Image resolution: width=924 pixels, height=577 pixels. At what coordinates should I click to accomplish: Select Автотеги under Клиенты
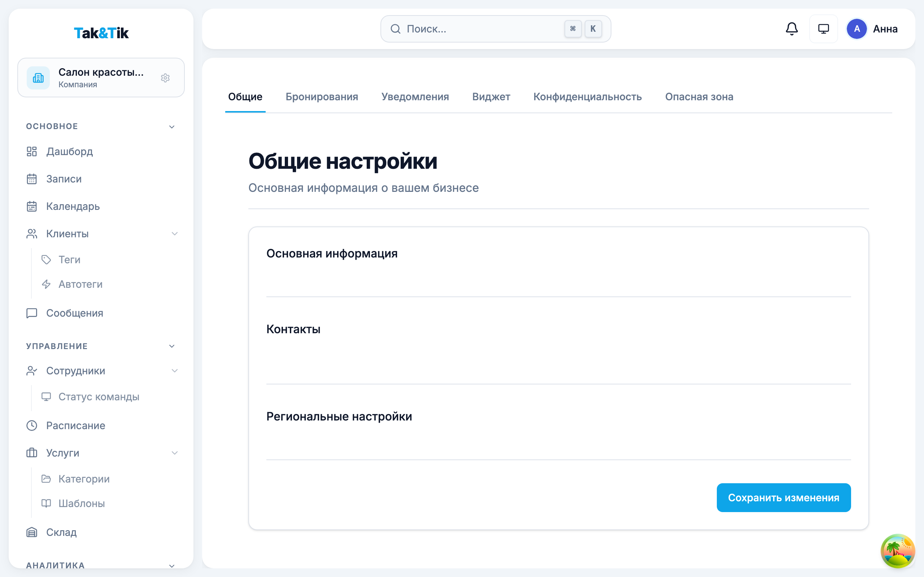tap(80, 284)
